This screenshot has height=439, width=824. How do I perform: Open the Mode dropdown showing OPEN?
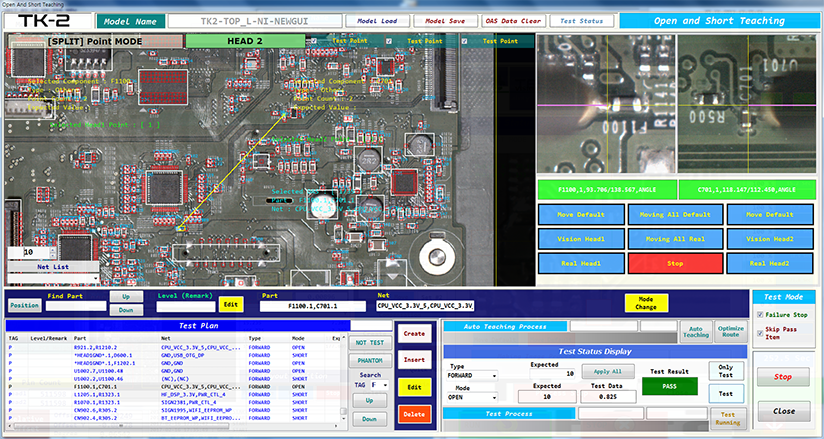pos(474,397)
